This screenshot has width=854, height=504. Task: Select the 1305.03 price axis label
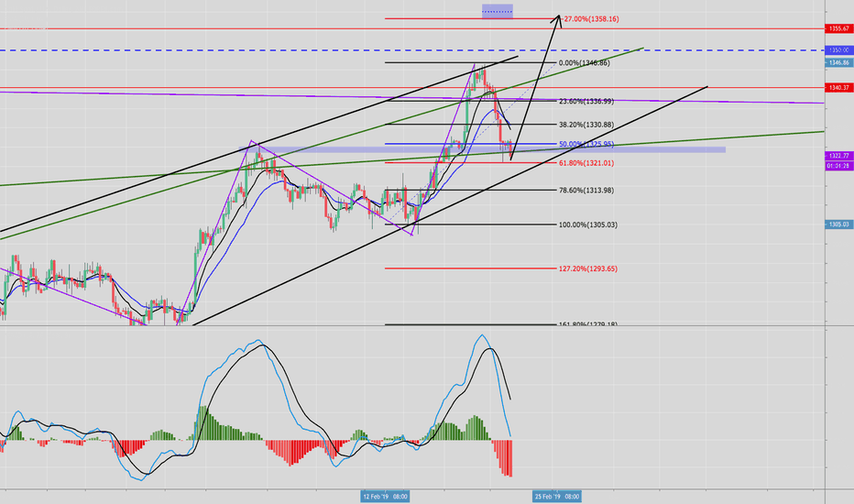point(838,224)
